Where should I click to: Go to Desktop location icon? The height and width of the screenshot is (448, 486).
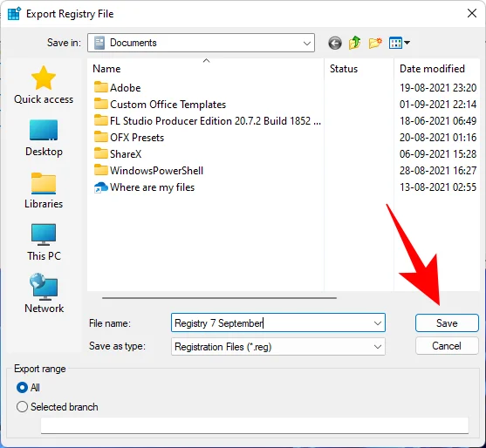[x=44, y=138]
